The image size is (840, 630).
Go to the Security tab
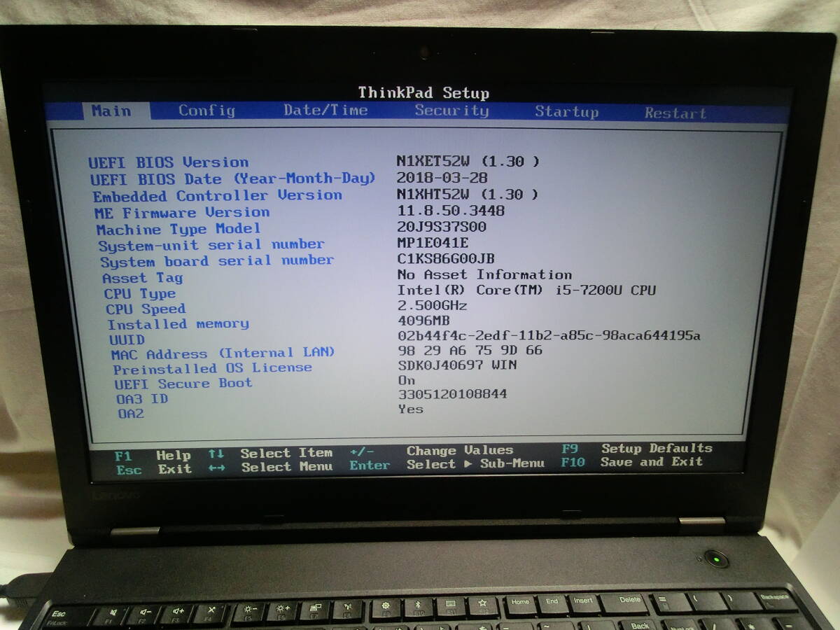pyautogui.click(x=451, y=110)
